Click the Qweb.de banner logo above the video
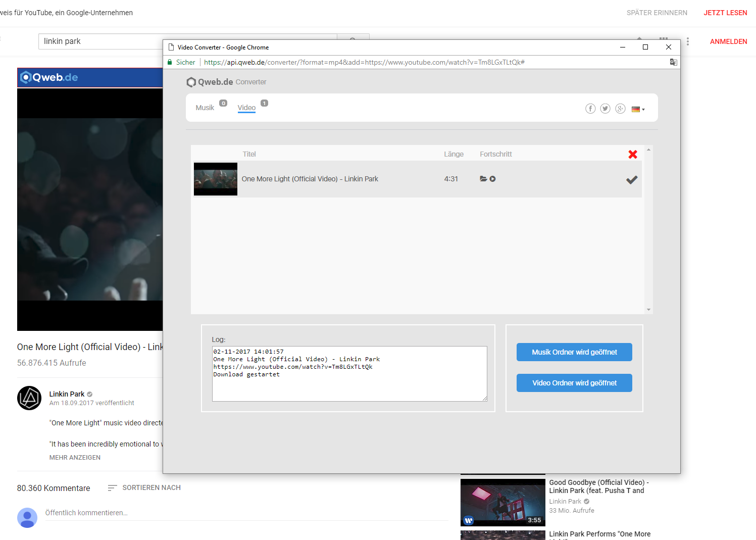756x540 pixels. (49, 77)
